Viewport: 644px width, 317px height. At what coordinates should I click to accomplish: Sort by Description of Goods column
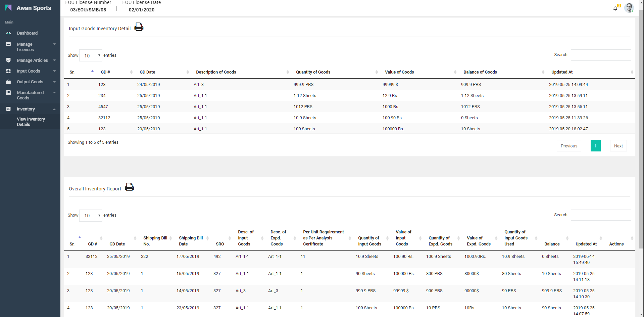point(241,72)
